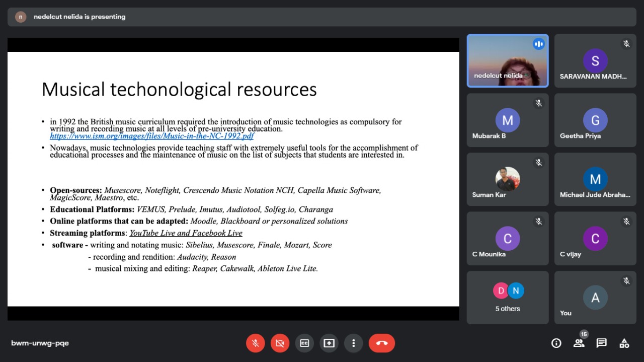This screenshot has width=644, height=362.
Task: Open the Music-in-the-NC-1992.pdf link on the slide
Action: (x=152, y=136)
